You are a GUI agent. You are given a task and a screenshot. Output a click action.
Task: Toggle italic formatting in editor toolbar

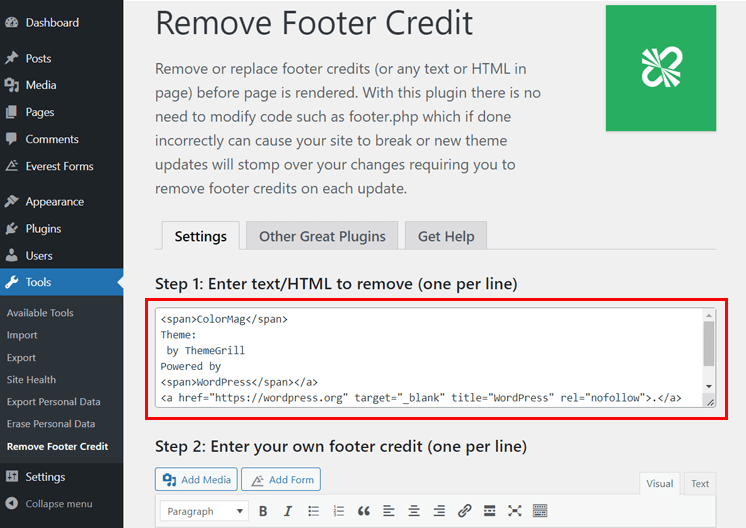pyautogui.click(x=288, y=511)
